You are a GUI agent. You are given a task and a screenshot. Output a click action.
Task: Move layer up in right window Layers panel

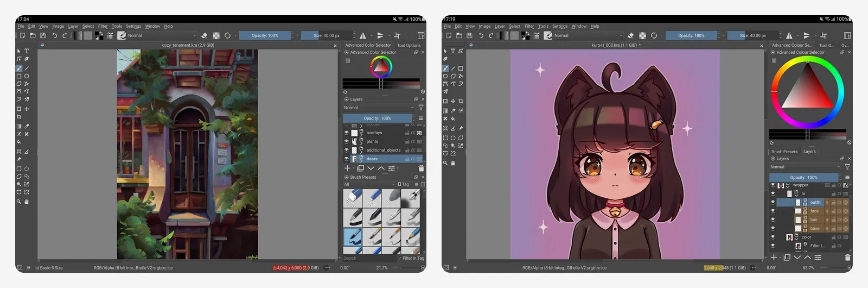click(807, 258)
